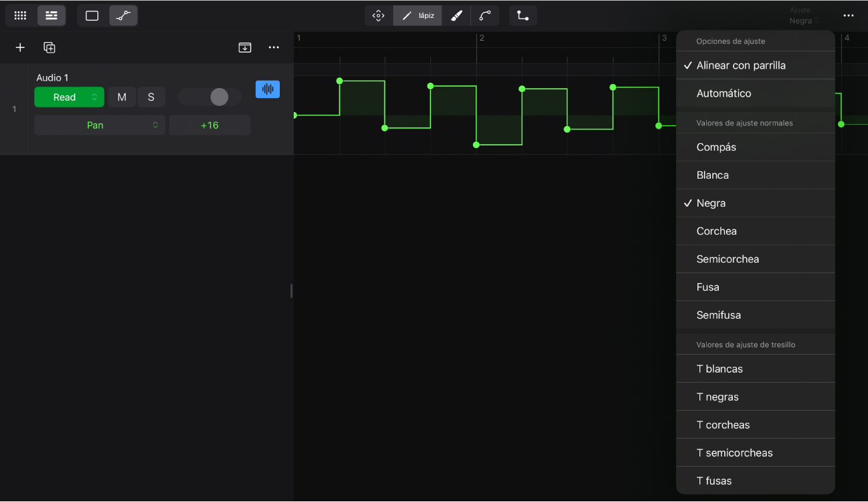The image size is (868, 502).
Task: Select Compás snap value
Action: click(755, 147)
